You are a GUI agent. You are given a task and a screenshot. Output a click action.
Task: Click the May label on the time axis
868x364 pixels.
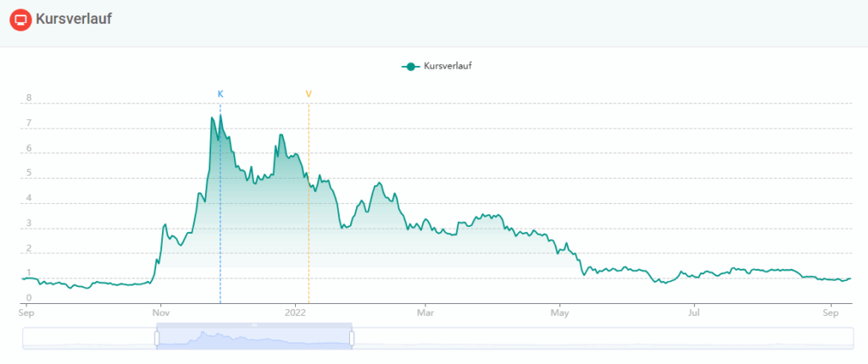click(x=560, y=313)
